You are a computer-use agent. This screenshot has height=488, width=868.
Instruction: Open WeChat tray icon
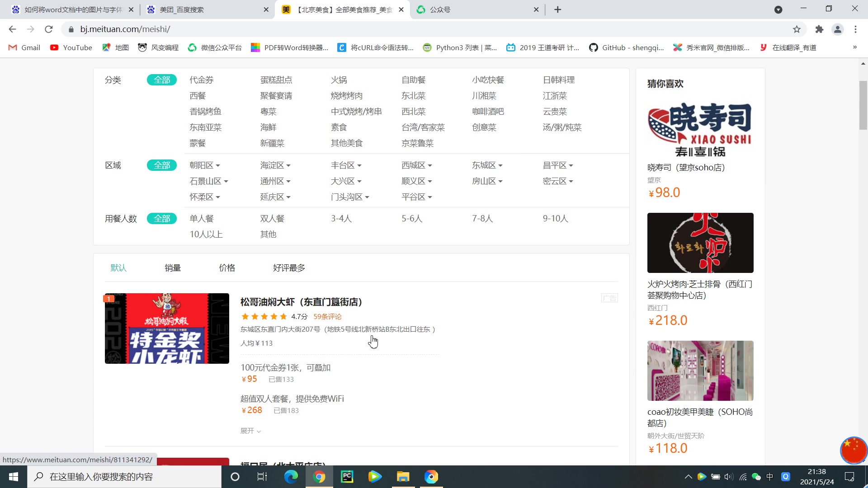(756, 477)
